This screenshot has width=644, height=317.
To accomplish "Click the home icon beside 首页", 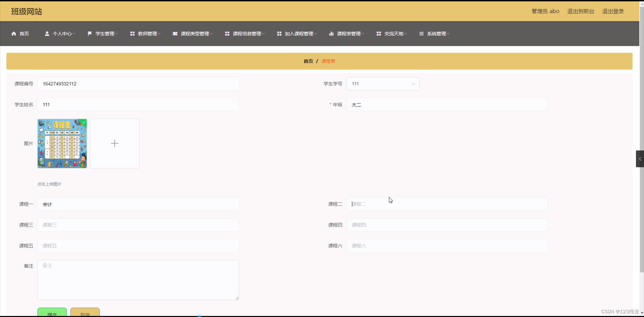I will click(14, 34).
